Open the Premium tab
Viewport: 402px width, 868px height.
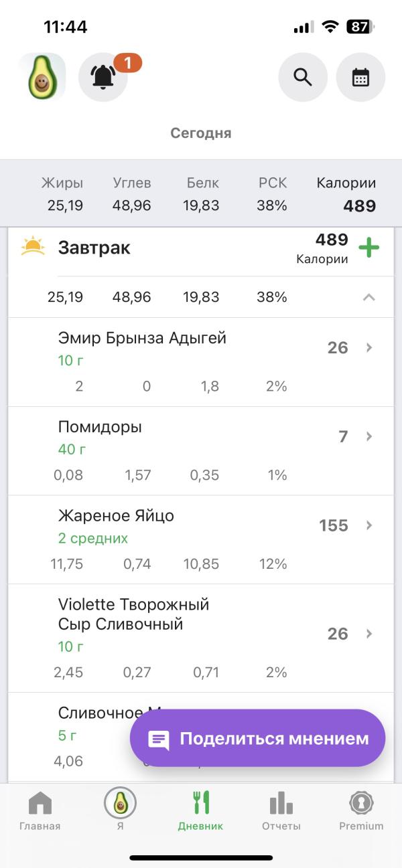[361, 811]
